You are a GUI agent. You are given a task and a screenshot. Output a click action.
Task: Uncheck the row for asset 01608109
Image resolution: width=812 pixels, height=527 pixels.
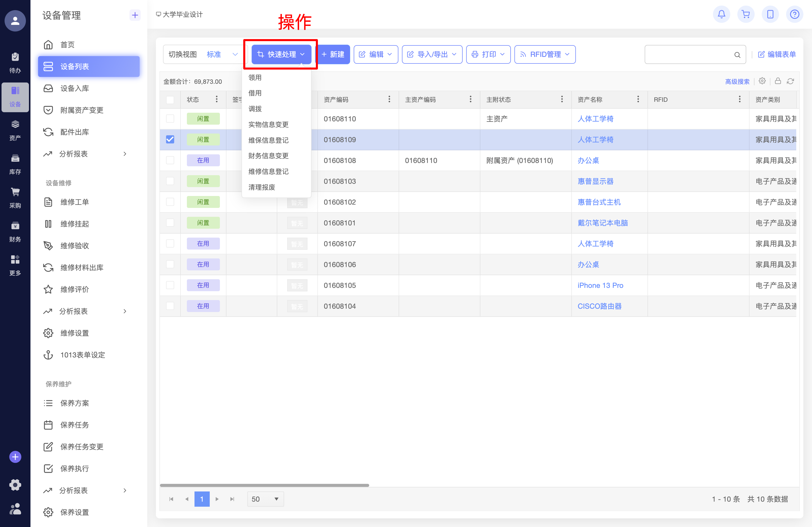point(170,140)
